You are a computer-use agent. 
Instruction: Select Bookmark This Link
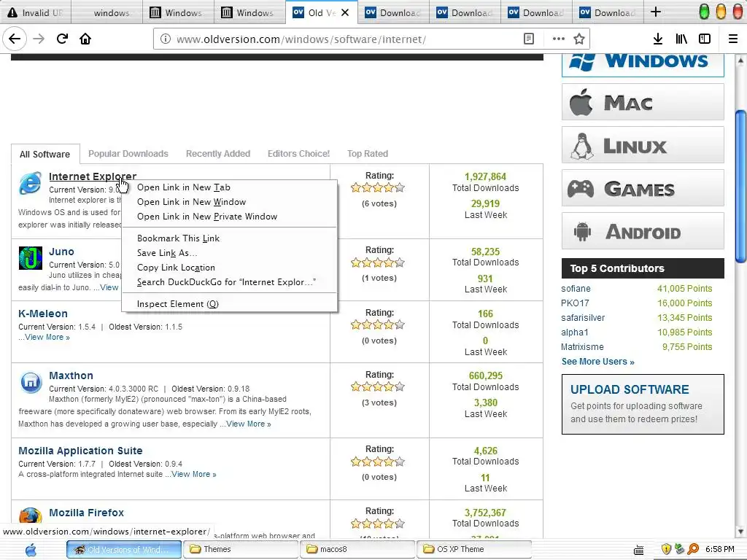178,238
